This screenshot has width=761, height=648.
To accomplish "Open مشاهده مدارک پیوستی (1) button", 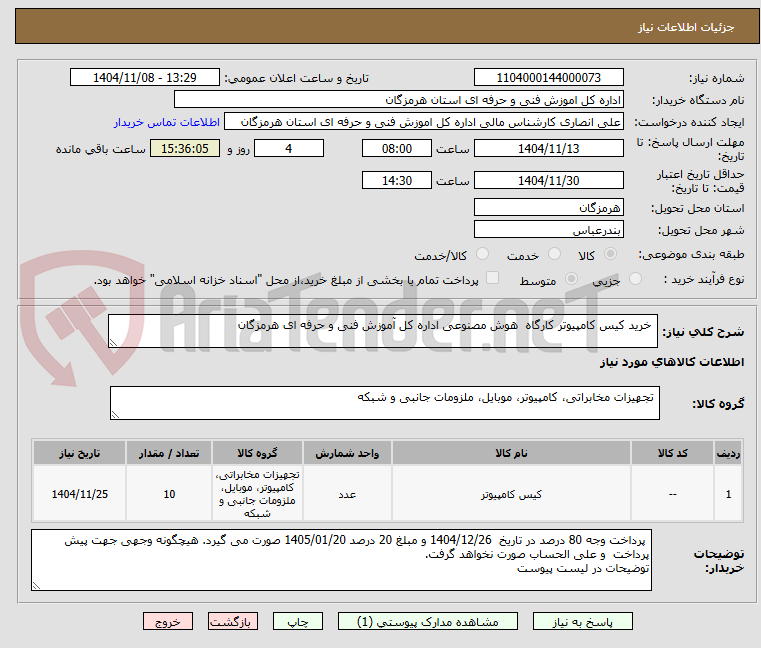I will (x=428, y=621).
